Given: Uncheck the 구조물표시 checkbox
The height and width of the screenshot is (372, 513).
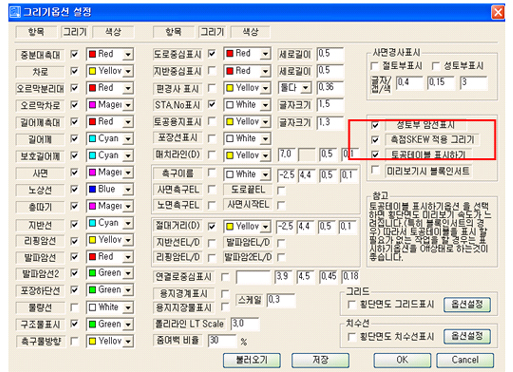Looking at the screenshot, I should (x=75, y=324).
